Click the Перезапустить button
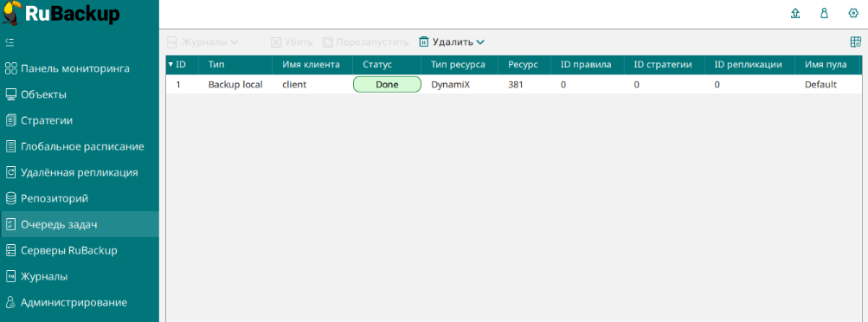The width and height of the screenshot is (868, 322). 366,42
